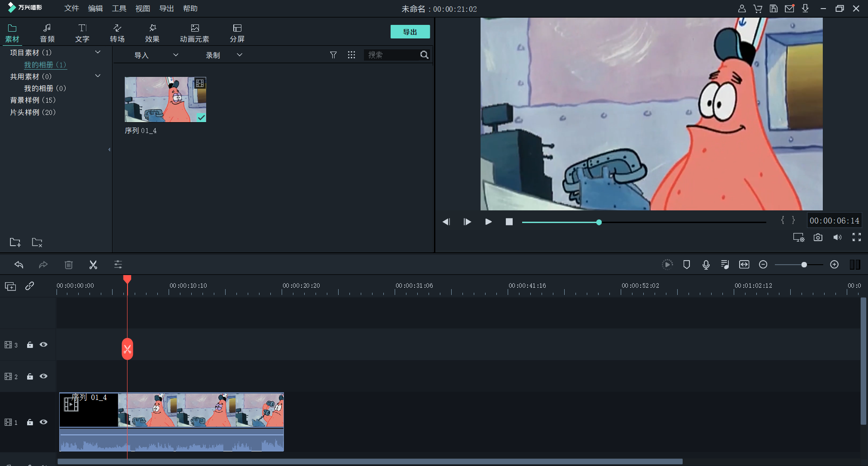Click the marker shield icon in timeline toolbar
This screenshot has width=868, height=466.
[x=686, y=265]
